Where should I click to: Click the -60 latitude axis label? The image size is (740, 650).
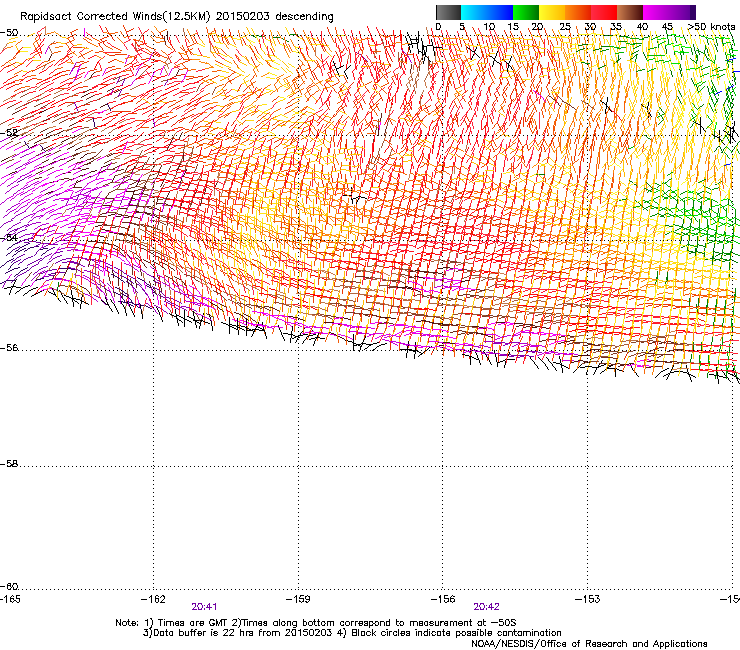9,587
